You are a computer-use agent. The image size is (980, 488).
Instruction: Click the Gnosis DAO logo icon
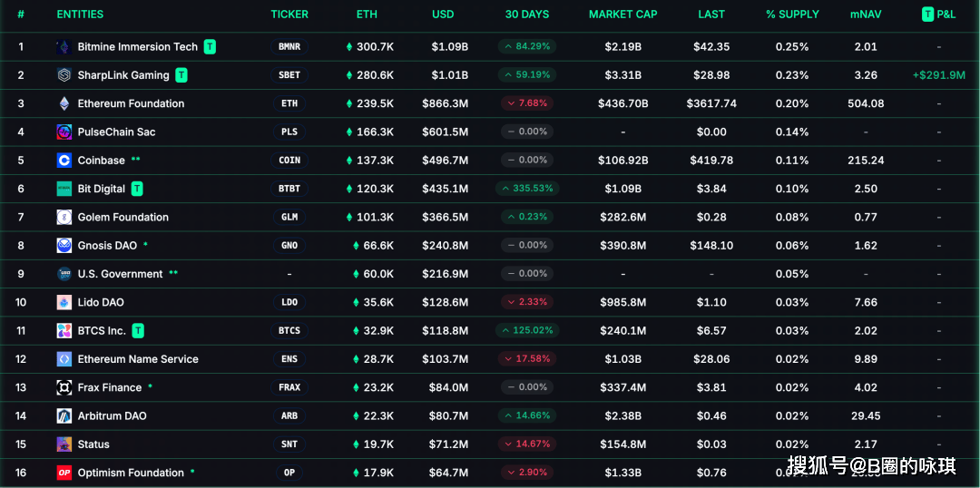(64, 246)
